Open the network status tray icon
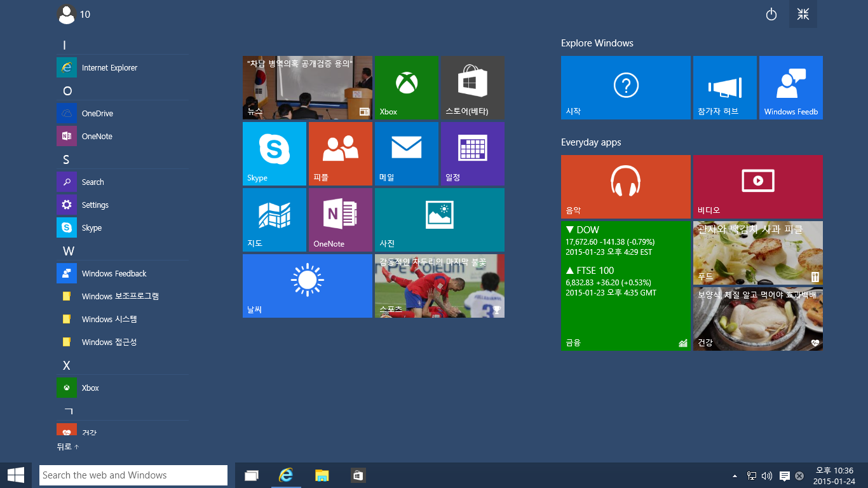 point(752,475)
